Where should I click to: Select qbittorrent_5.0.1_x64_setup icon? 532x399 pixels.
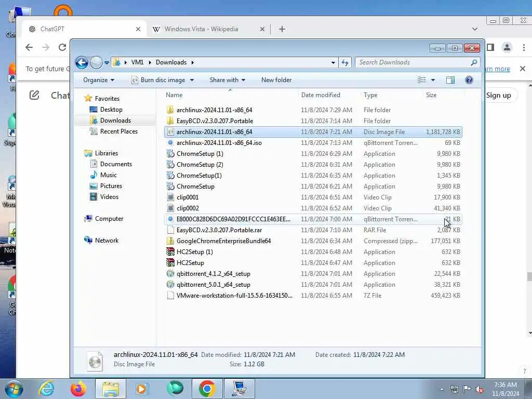(x=170, y=284)
